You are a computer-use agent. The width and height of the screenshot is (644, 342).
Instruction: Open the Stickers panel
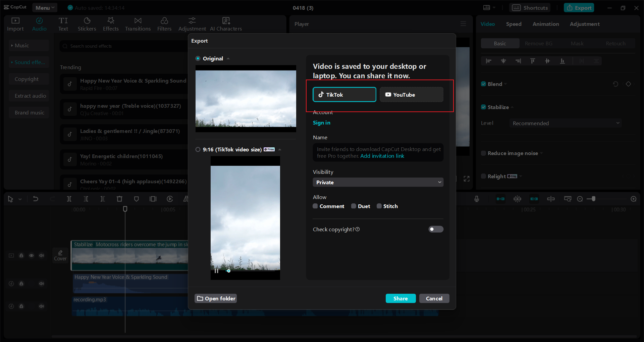click(x=87, y=24)
